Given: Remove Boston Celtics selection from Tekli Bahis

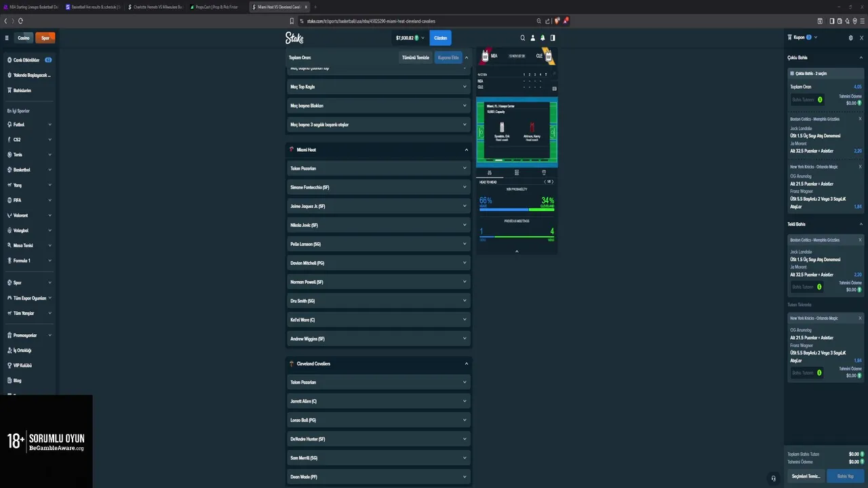Looking at the screenshot, I should coord(860,240).
